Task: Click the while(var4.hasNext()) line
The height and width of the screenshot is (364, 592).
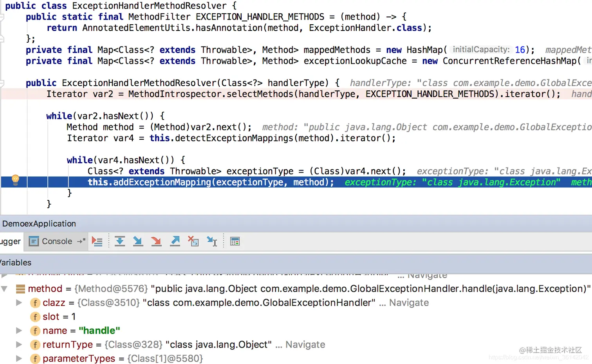Action: pyautogui.click(x=126, y=160)
